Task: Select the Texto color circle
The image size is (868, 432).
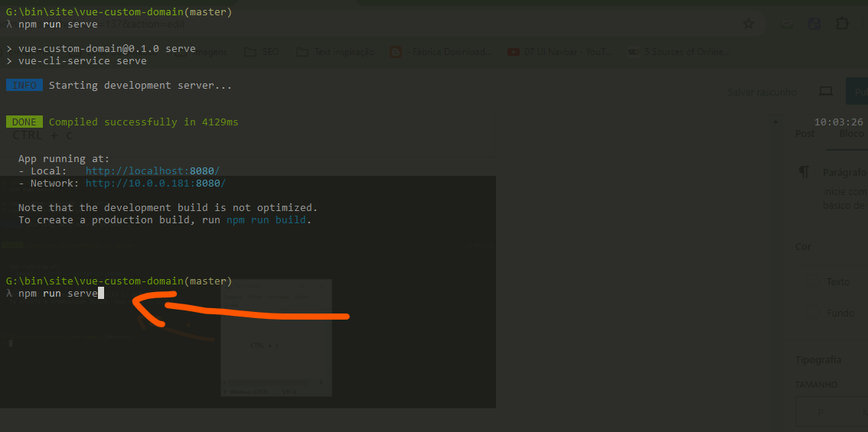Action: [814, 281]
